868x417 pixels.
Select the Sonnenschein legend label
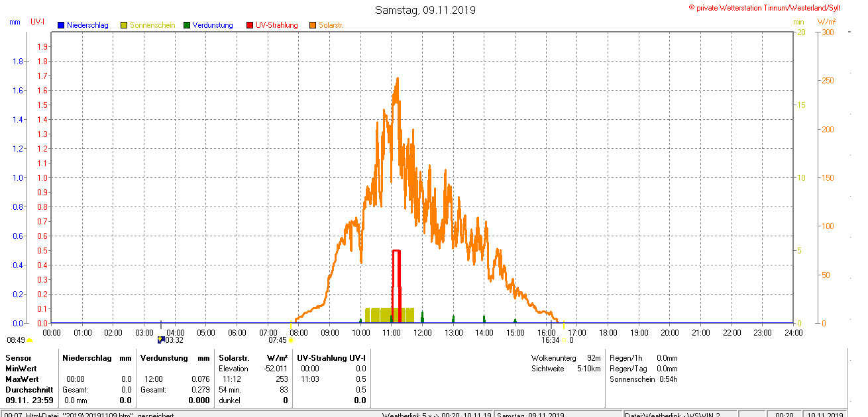click(x=152, y=25)
